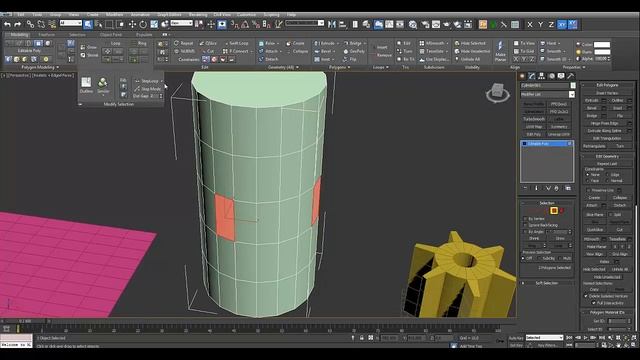This screenshot has width=640, height=360.
Task: Choose the Select and Move tool
Action: (x=132, y=24)
